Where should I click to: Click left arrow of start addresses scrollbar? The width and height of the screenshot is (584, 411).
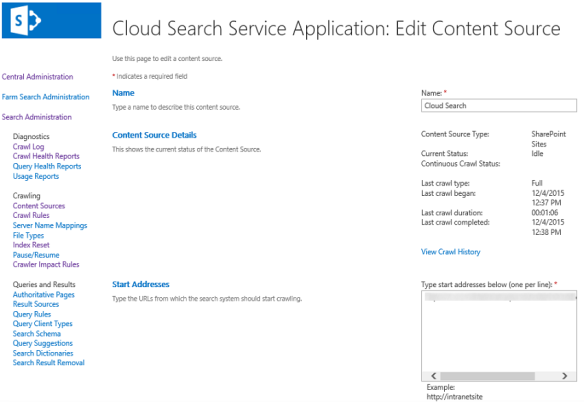pyautogui.click(x=434, y=376)
